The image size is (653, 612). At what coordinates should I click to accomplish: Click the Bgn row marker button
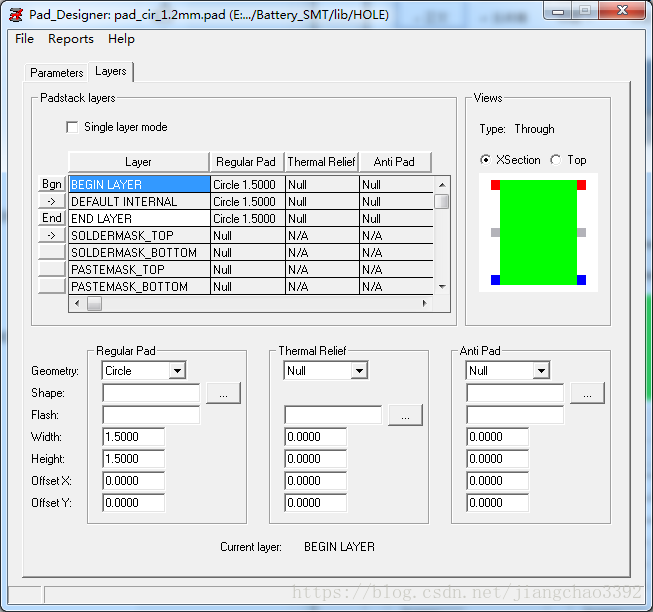point(52,184)
